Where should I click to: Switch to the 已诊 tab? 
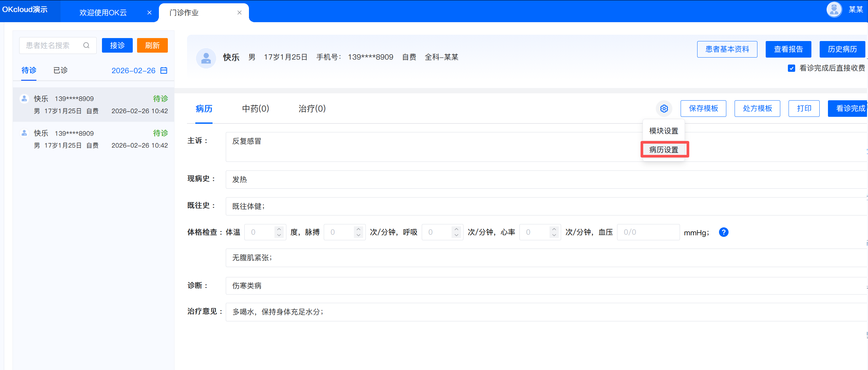click(x=60, y=70)
